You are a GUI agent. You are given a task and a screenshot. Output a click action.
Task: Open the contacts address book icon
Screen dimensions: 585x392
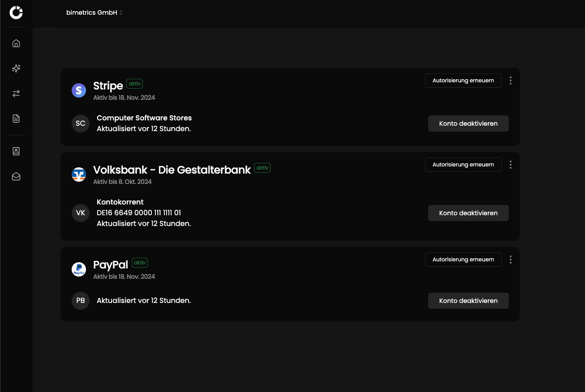(x=16, y=151)
